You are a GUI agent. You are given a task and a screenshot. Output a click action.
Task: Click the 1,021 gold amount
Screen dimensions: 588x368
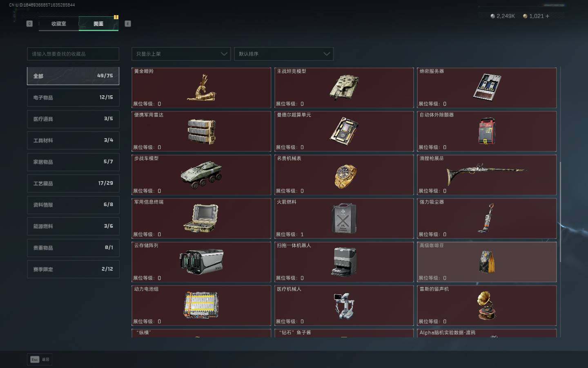click(536, 16)
